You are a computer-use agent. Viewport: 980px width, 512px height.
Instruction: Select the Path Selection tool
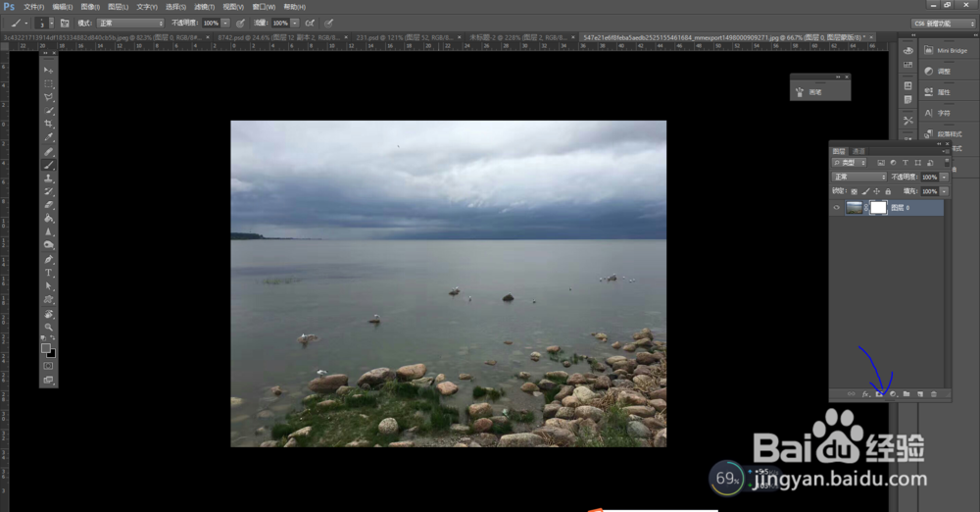pos(49,286)
